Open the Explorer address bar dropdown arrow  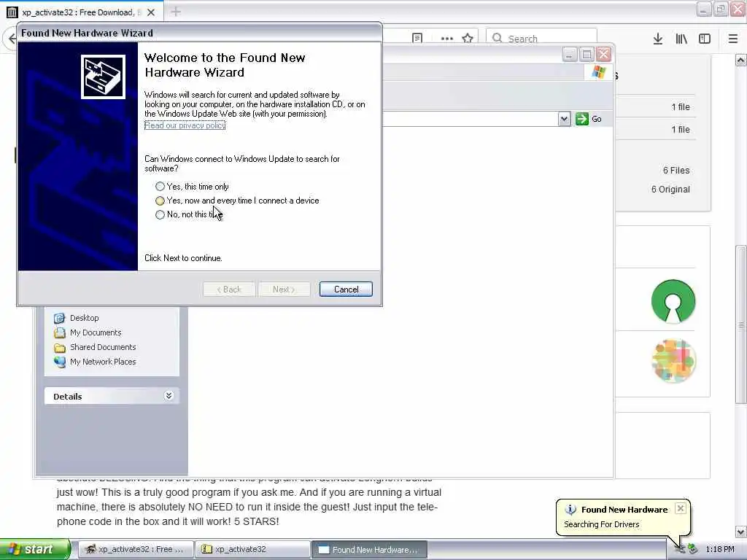(564, 119)
